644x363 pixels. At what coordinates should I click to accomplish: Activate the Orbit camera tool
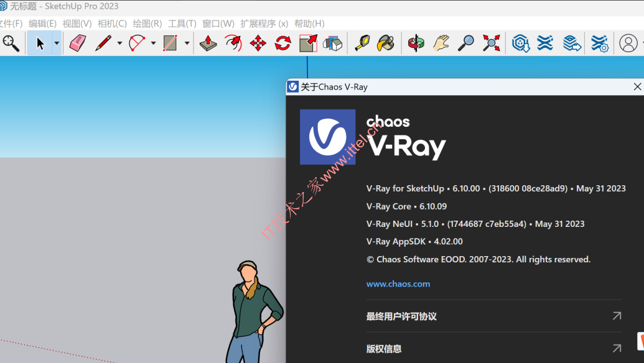[x=416, y=43]
